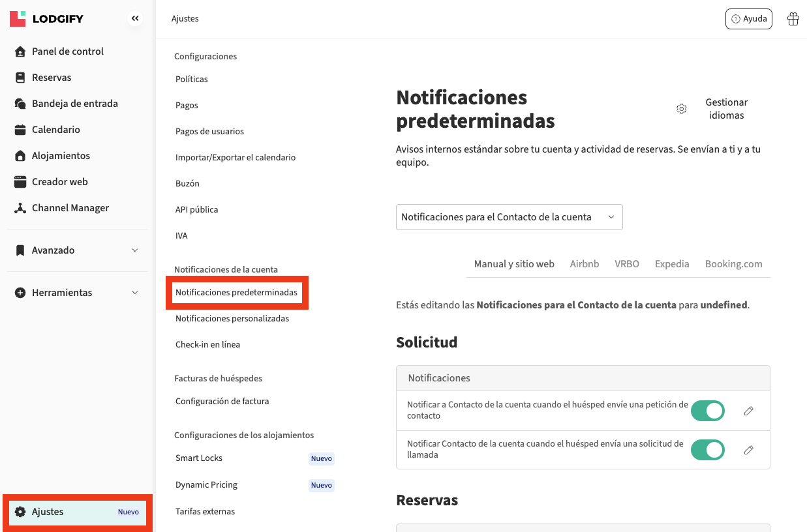The width and height of the screenshot is (807, 532).
Task: Open Reservas via its sidebar icon
Action: click(x=20, y=78)
